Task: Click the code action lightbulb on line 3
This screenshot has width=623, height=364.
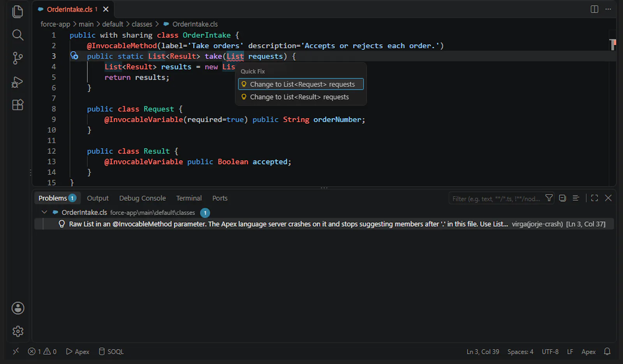Action: point(74,56)
